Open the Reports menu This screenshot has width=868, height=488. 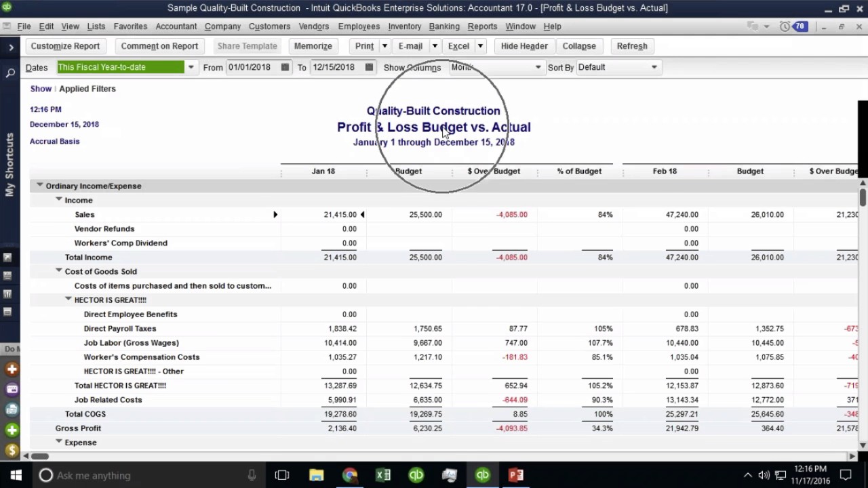tap(482, 26)
